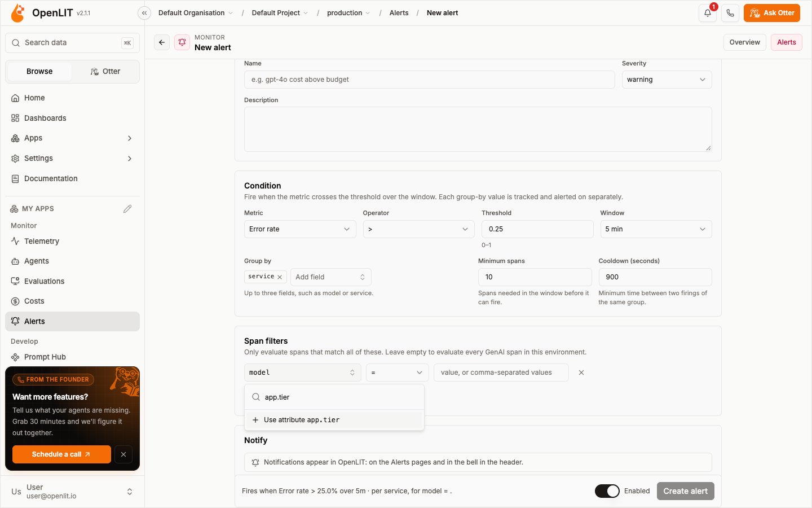Switch to the Browse tab
Image resolution: width=812 pixels, height=508 pixels.
39,72
